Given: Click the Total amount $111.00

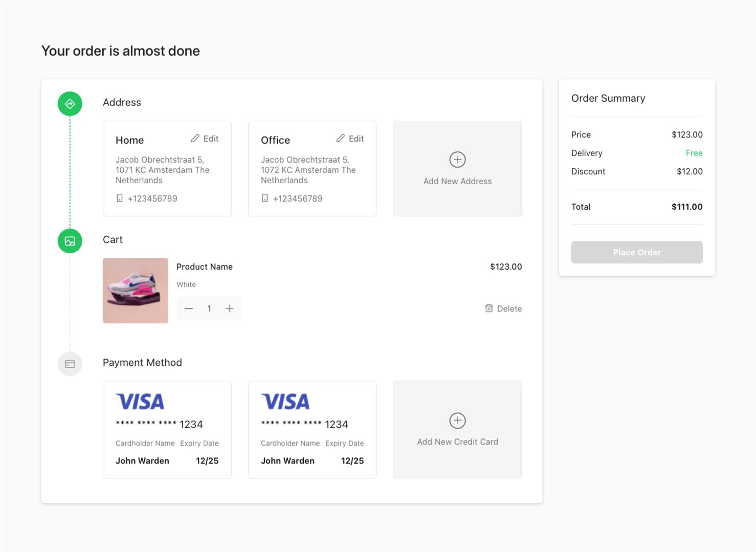Looking at the screenshot, I should click(x=687, y=207).
